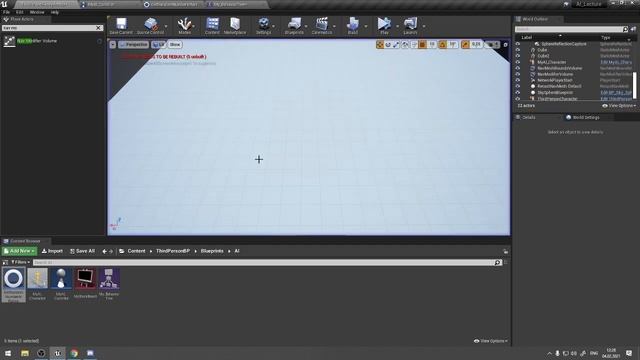Navigate to Blueprints in breadcrumb path

point(212,251)
